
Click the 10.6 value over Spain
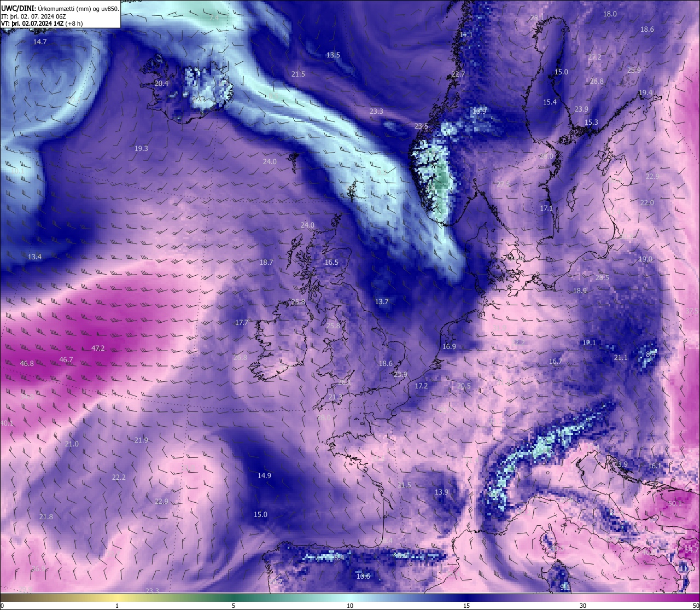pos(363,576)
